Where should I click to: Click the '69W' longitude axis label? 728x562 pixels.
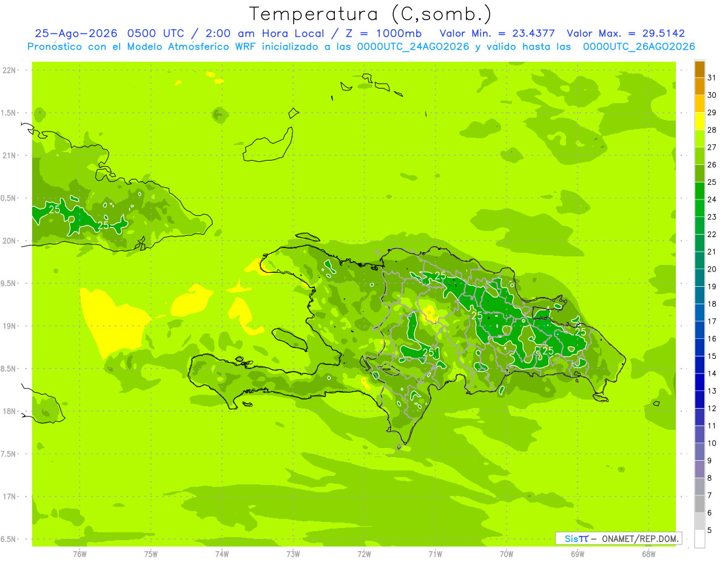[578, 554]
